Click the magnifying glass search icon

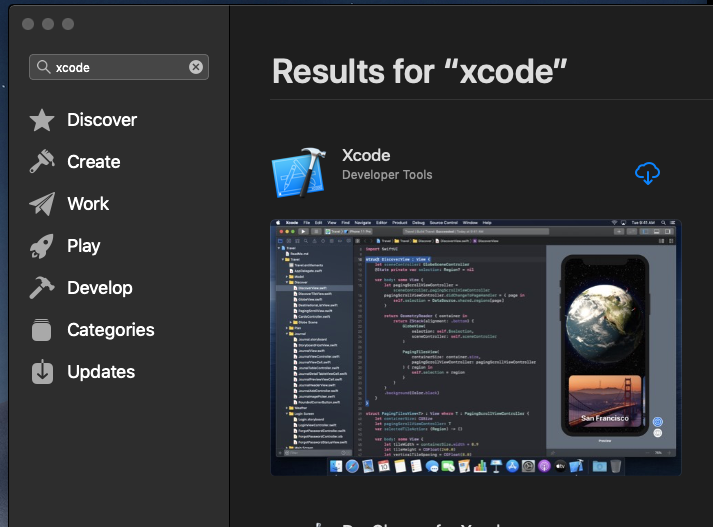tap(44, 67)
